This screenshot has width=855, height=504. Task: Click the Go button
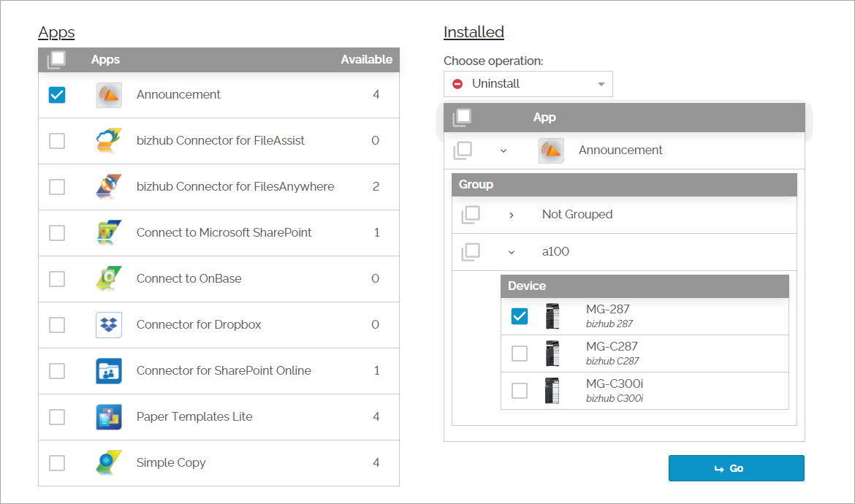click(x=736, y=468)
